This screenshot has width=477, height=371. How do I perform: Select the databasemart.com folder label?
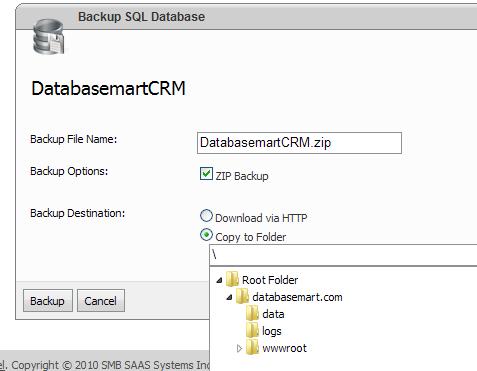point(297,297)
